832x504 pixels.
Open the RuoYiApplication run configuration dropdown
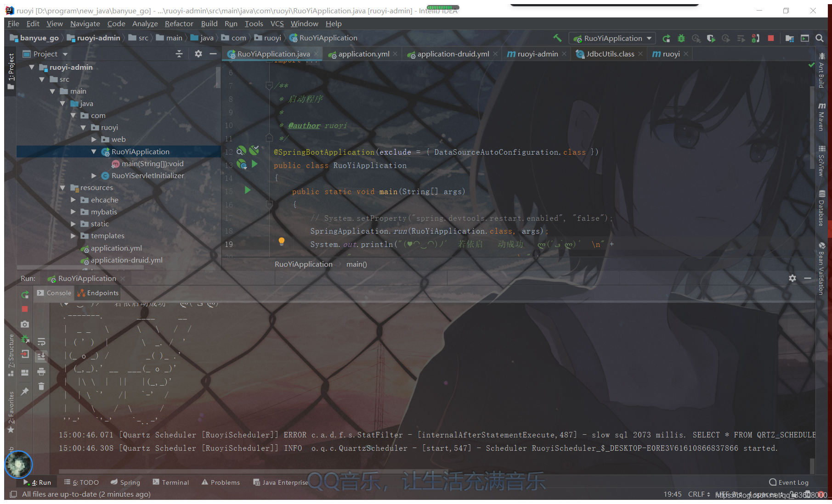coord(612,38)
